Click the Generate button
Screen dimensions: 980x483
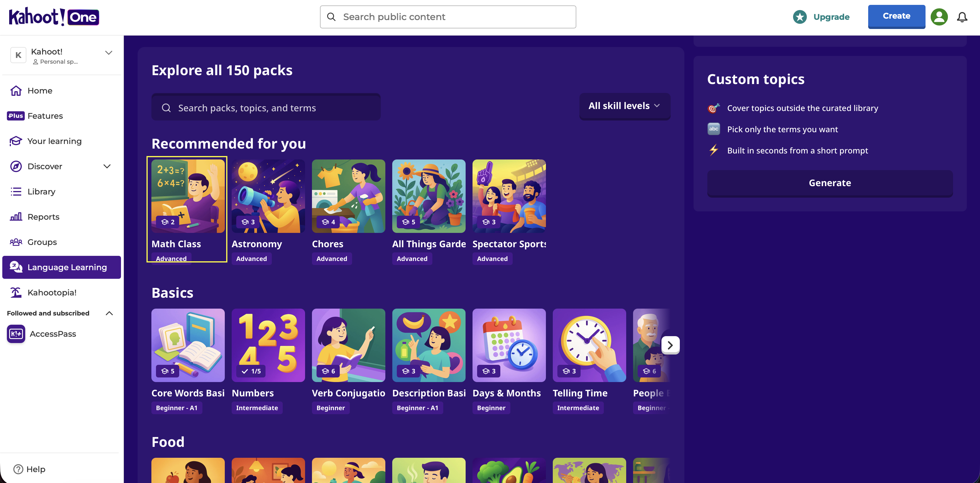(830, 183)
